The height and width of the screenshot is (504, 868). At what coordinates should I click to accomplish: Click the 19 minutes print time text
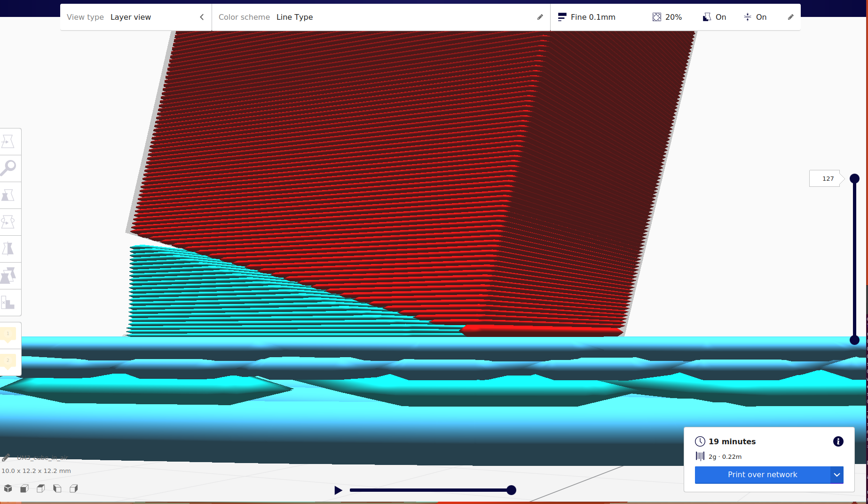[x=732, y=441]
